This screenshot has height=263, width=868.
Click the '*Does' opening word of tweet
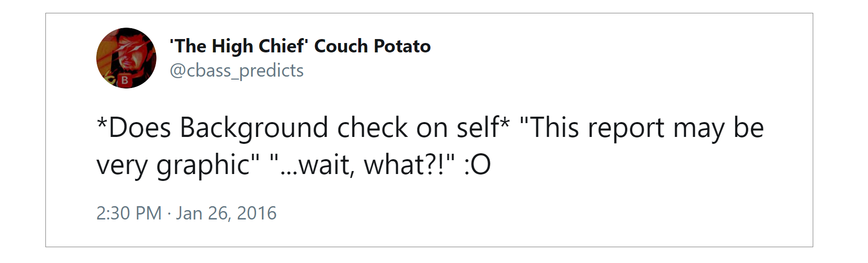coord(134,128)
